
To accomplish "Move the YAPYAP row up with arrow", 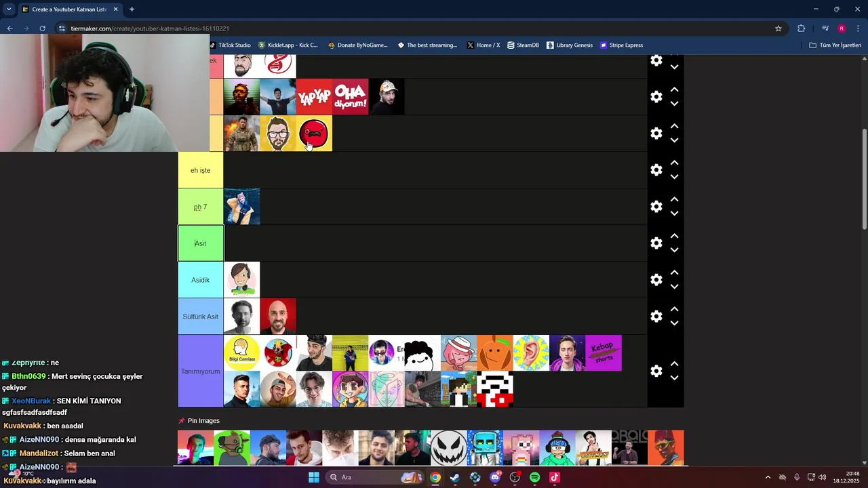I will (674, 89).
